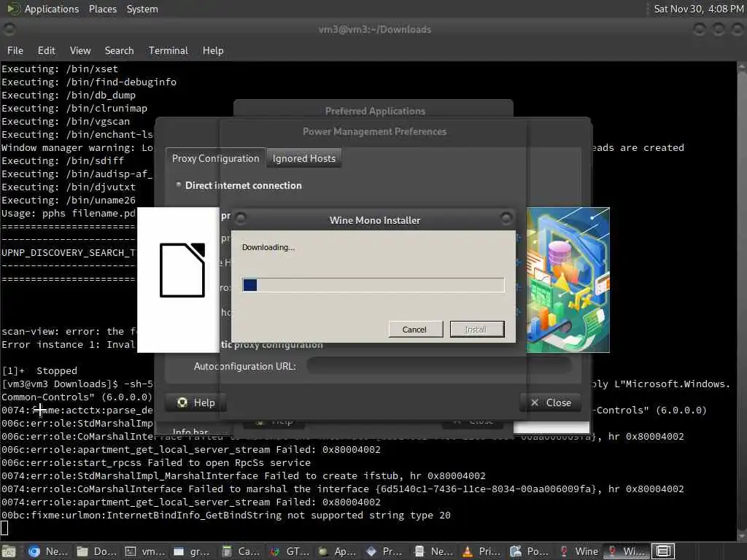Click the clock showing Sat Nov 30
747x560 pixels.
(698, 9)
